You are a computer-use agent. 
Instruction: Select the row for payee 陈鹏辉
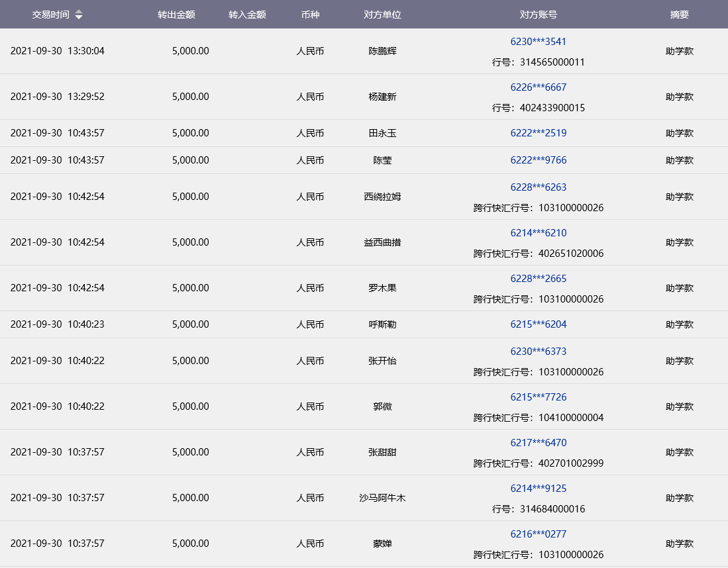click(382, 51)
